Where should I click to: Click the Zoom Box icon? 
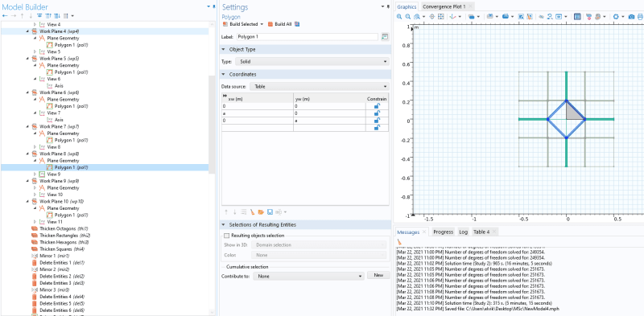pos(417,17)
